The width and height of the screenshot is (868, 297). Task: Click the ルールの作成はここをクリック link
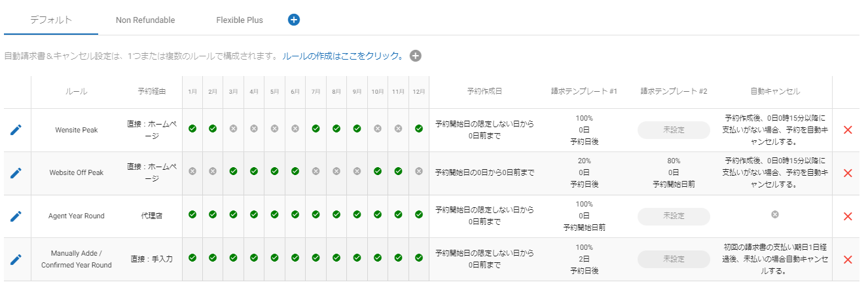pos(343,56)
